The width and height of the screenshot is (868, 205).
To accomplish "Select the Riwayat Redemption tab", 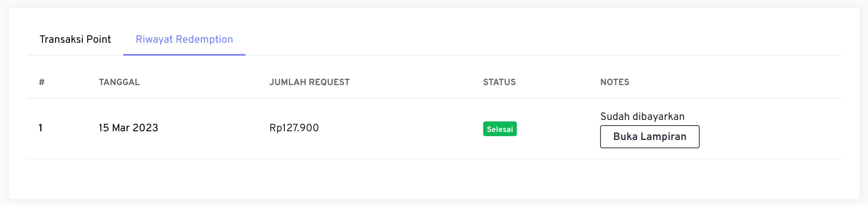I will point(184,39).
